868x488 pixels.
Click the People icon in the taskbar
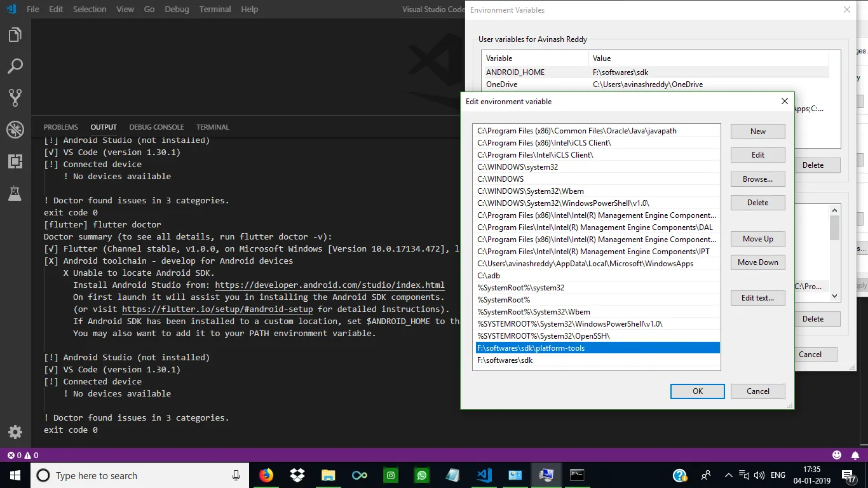(706, 475)
